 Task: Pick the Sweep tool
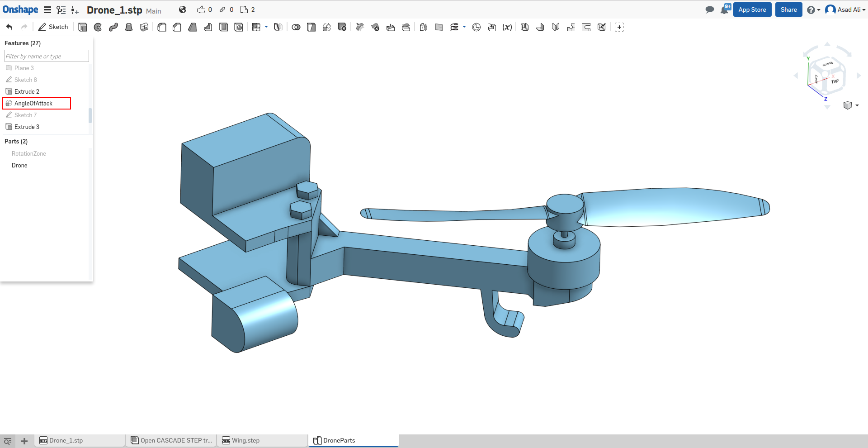[x=113, y=27]
